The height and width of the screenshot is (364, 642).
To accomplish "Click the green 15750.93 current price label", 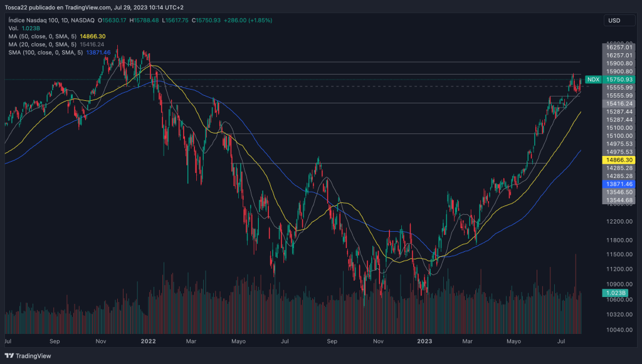I will (x=619, y=80).
